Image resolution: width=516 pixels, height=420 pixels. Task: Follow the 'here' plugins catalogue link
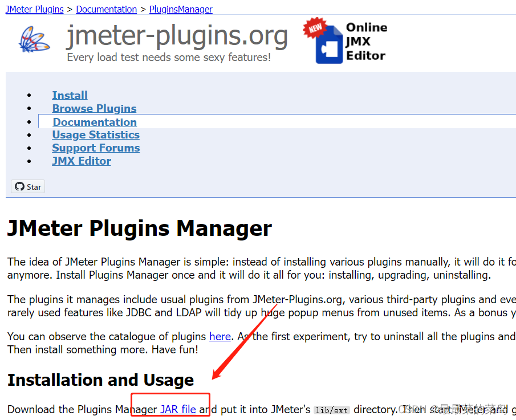coord(220,336)
